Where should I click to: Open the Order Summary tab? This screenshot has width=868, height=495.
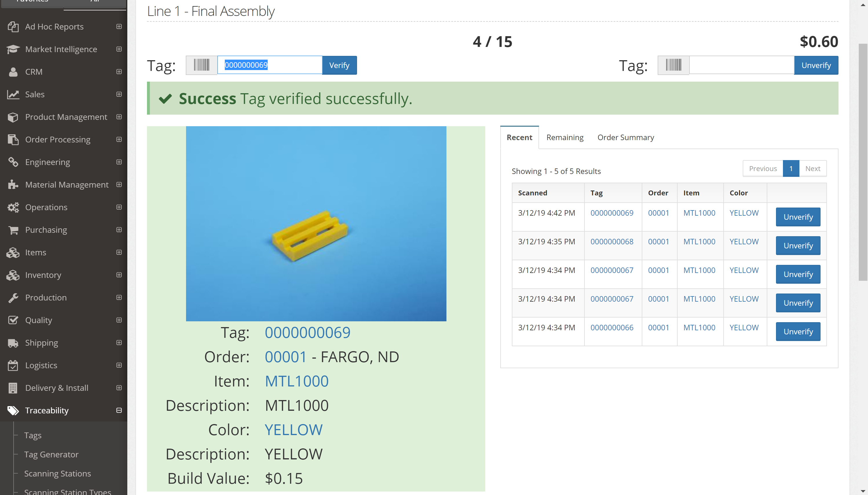coord(626,137)
